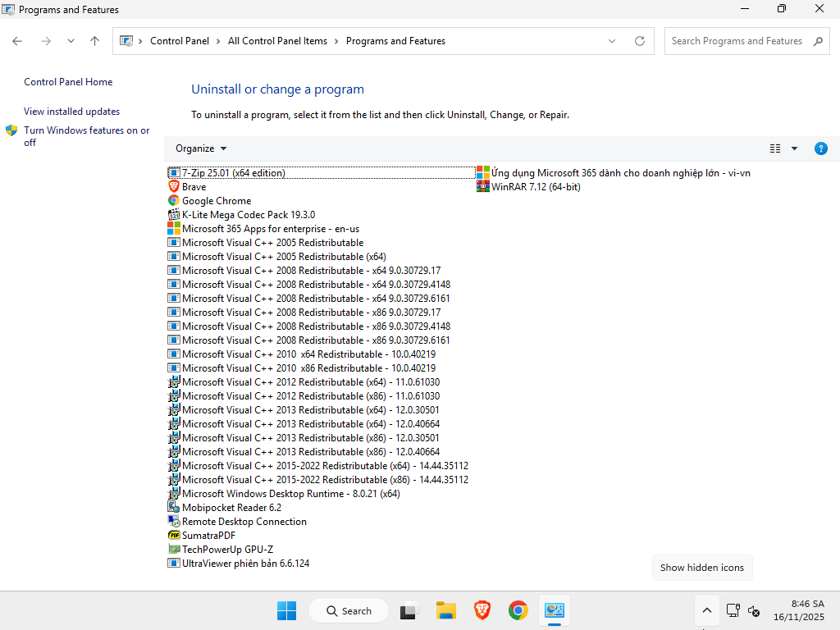Click the up-one-level arrow icon
Viewport: 840px width, 630px height.
pyautogui.click(x=94, y=40)
